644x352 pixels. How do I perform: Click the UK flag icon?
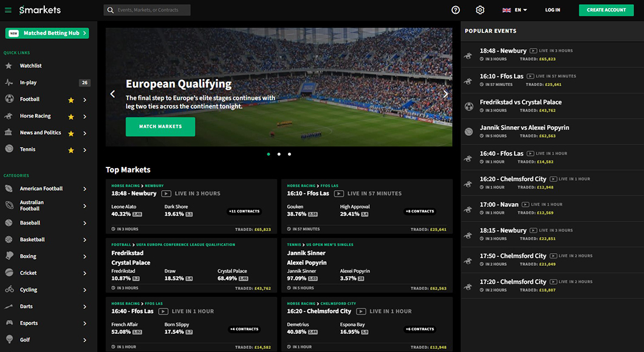point(507,10)
